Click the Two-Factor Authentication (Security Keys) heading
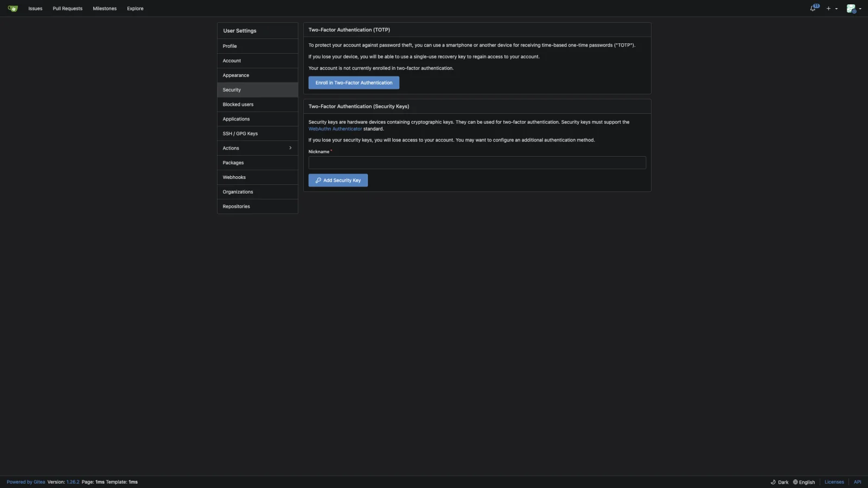 (x=359, y=106)
